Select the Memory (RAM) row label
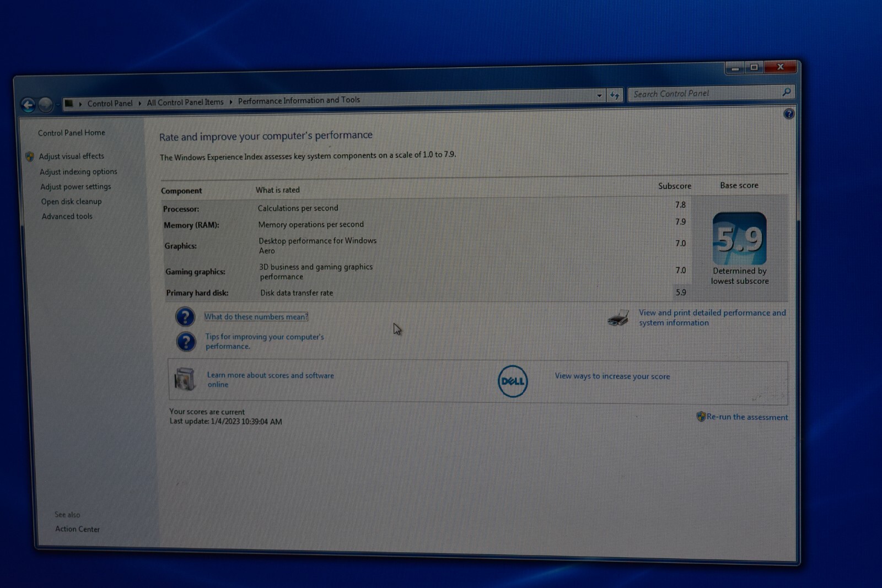 click(x=191, y=225)
